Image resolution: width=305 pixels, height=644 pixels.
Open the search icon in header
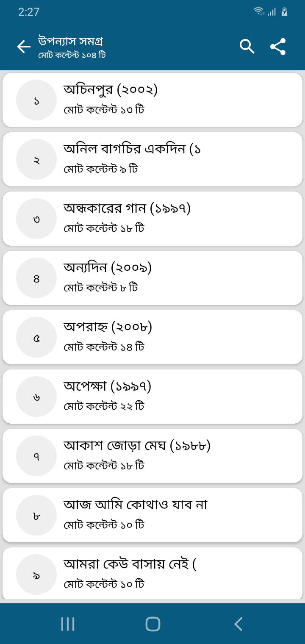coord(247,47)
